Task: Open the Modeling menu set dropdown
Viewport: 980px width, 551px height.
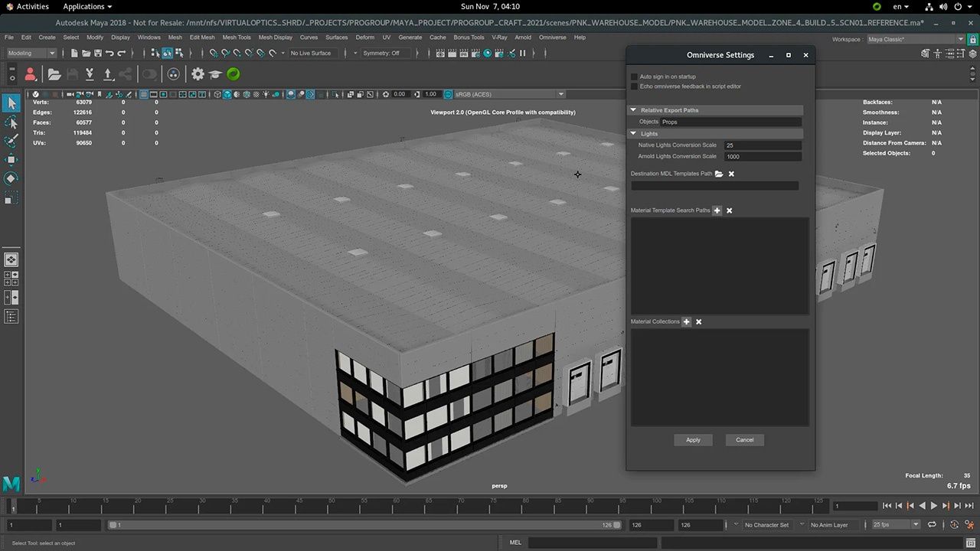Action: coord(31,54)
